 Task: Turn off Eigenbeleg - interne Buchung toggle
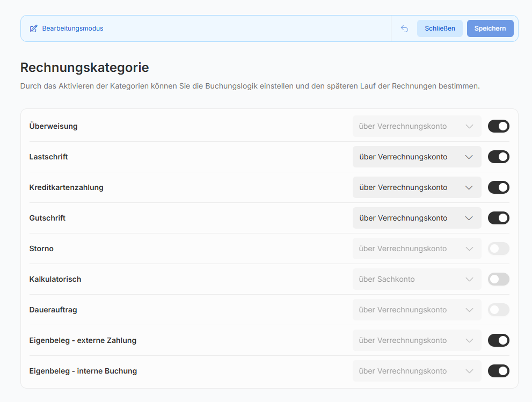pyautogui.click(x=498, y=371)
